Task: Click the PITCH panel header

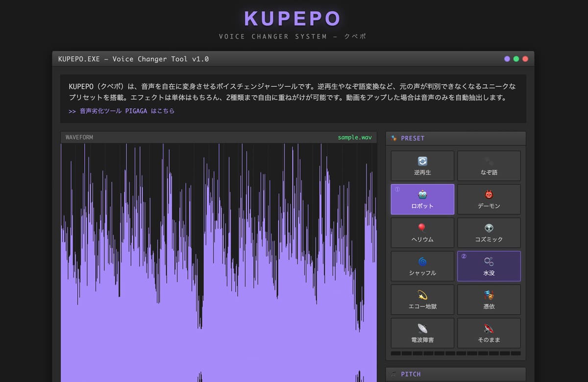Action: tap(456, 374)
